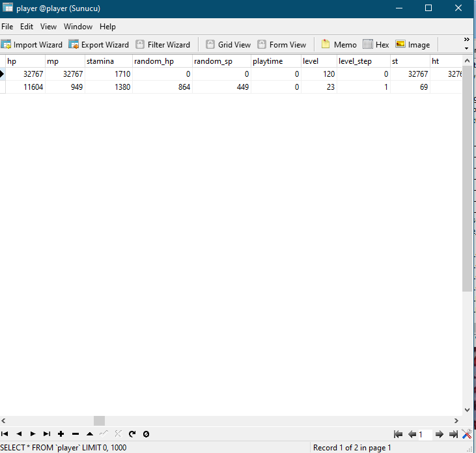This screenshot has width=476, height=453.
Task: Click the horizontal scrollbar thumb
Action: point(99,421)
